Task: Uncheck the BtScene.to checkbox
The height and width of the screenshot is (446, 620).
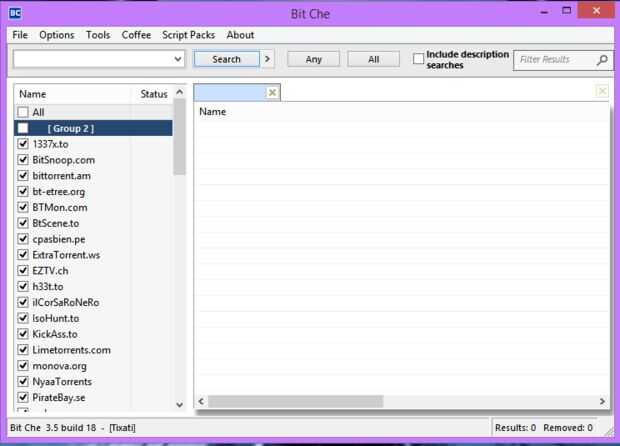Action: [x=23, y=223]
